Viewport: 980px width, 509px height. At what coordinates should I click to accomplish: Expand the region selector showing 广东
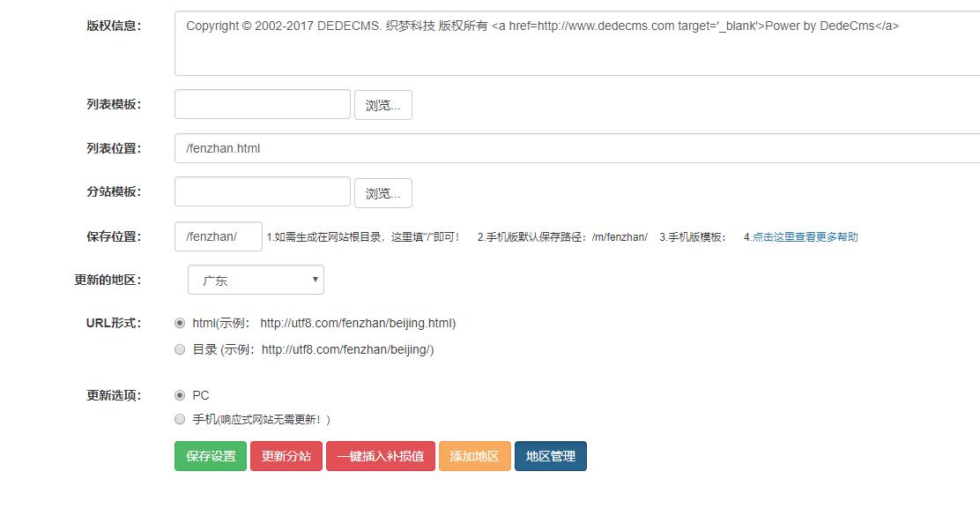(x=256, y=279)
